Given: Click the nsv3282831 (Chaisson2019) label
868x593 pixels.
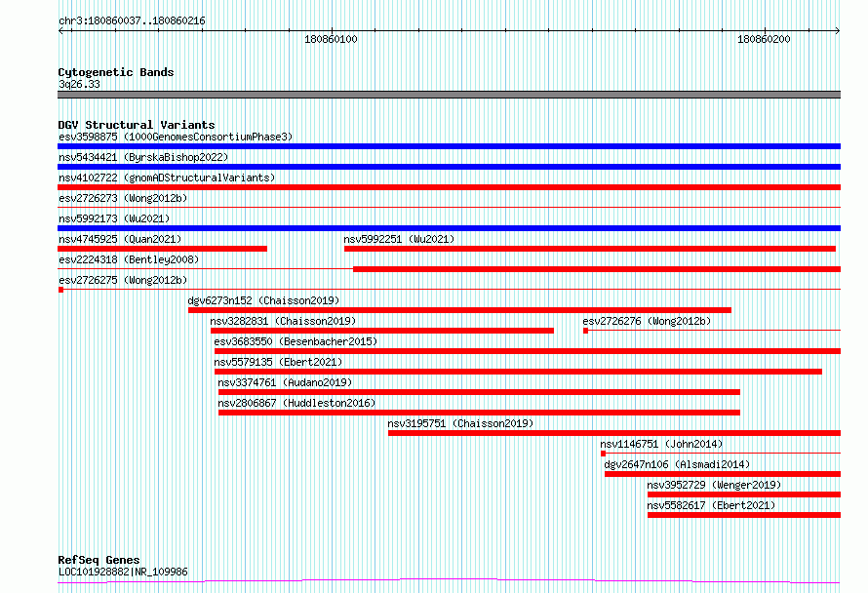Looking at the screenshot, I should 283,321.
